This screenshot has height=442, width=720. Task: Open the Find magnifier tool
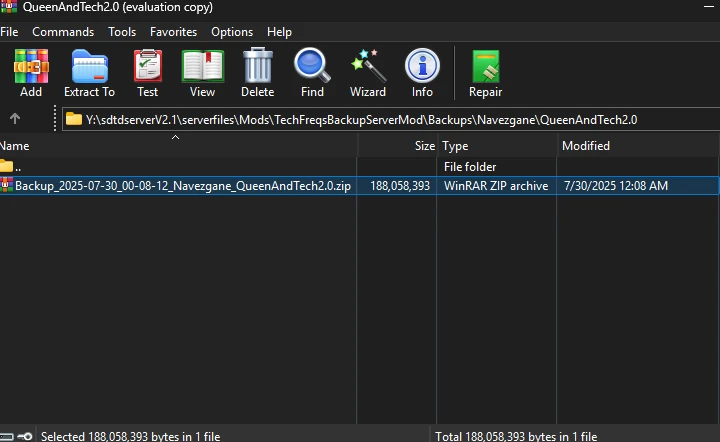pos(312,65)
